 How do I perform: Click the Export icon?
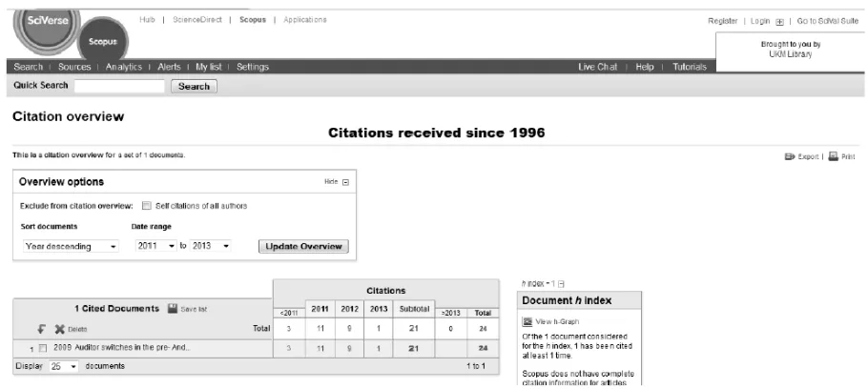tap(790, 156)
